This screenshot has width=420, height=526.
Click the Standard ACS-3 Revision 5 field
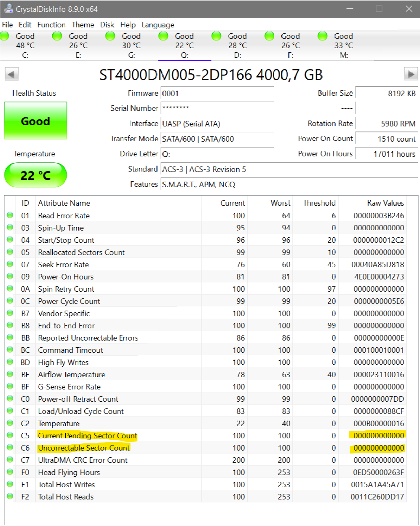pyautogui.click(x=289, y=169)
